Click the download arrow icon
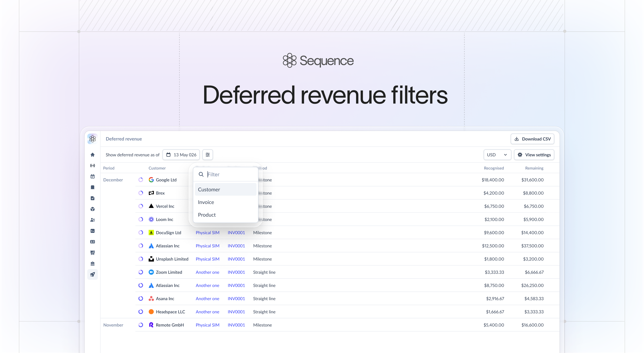The width and height of the screenshot is (644, 353). [517, 139]
